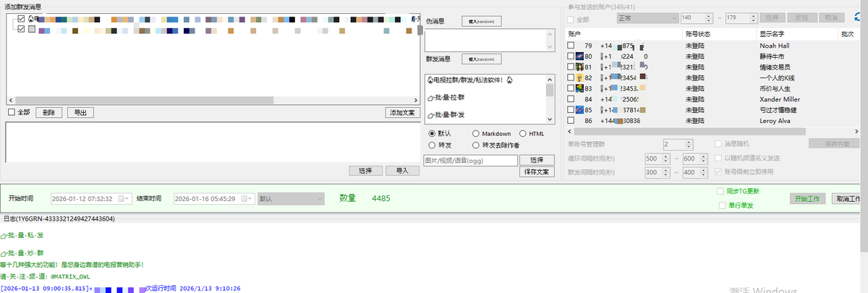Image resolution: width=868 pixels, height=293 pixels.
Task: Click the loop interval spinner showing 500
Action: tap(659, 158)
